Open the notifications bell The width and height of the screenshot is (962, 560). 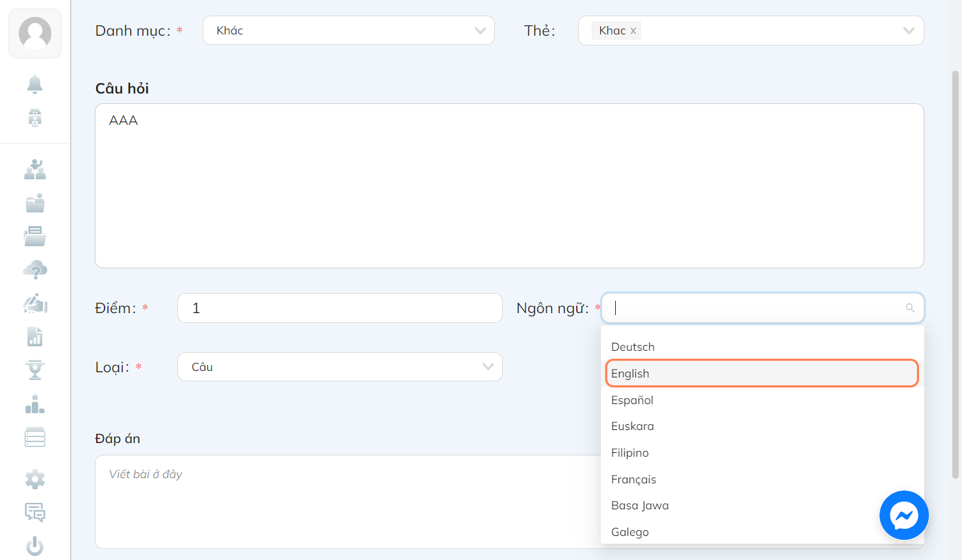click(35, 84)
